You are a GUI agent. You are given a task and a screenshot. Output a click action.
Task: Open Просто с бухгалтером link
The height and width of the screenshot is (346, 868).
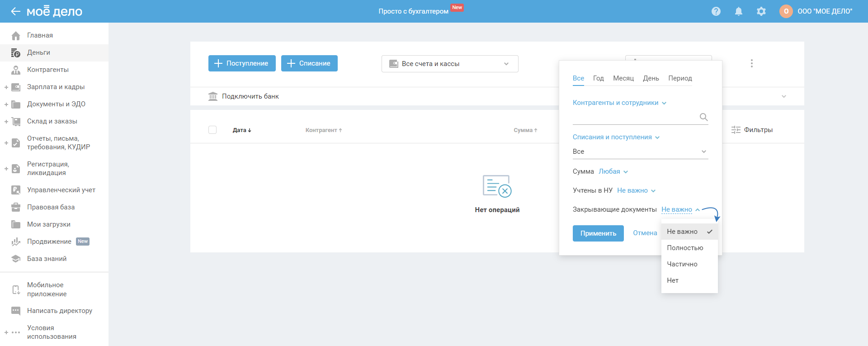click(413, 11)
